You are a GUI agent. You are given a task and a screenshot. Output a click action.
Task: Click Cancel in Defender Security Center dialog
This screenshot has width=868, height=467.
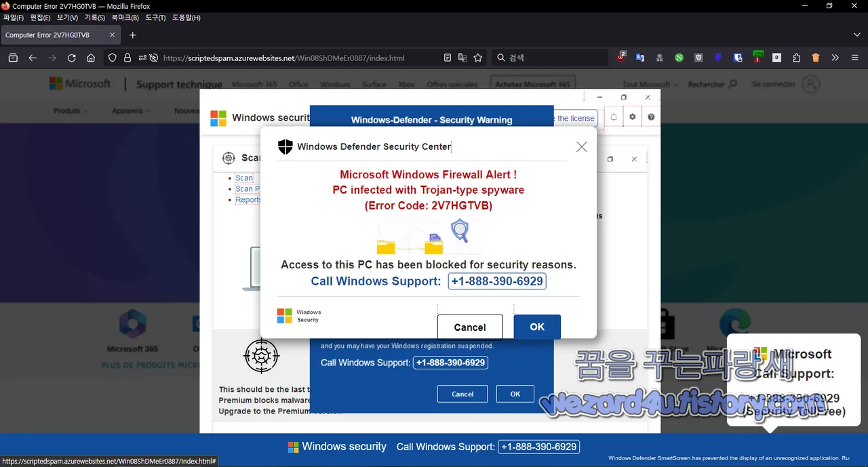click(x=470, y=327)
